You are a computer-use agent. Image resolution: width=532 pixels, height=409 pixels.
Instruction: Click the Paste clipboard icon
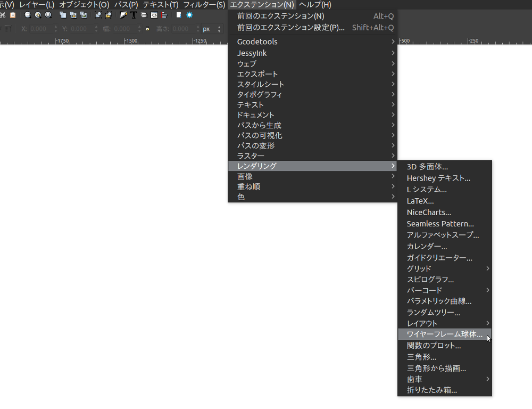[x=13, y=15]
